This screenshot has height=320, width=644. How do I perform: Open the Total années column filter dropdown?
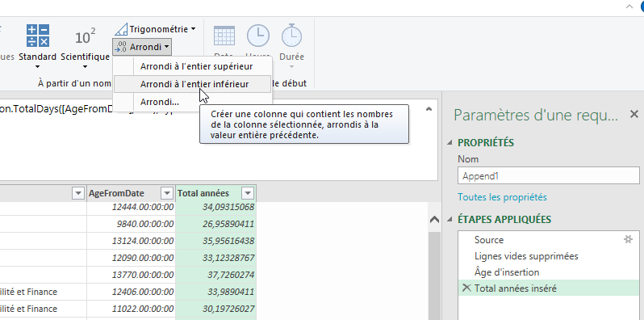[248, 193]
